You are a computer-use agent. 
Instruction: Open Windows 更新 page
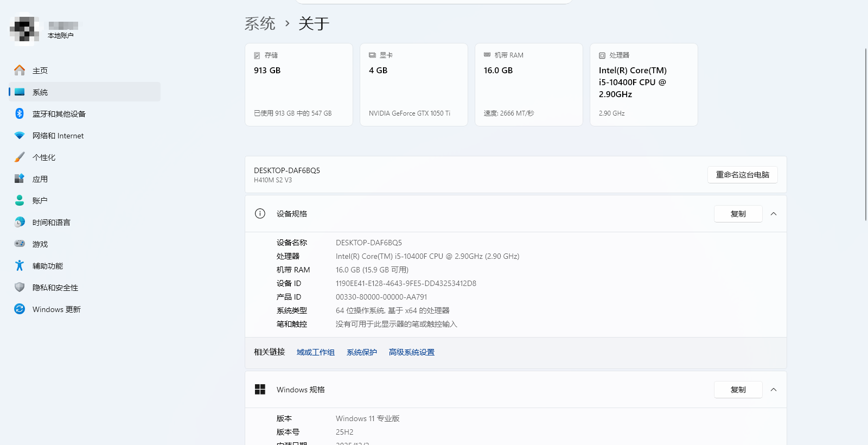tap(85, 309)
